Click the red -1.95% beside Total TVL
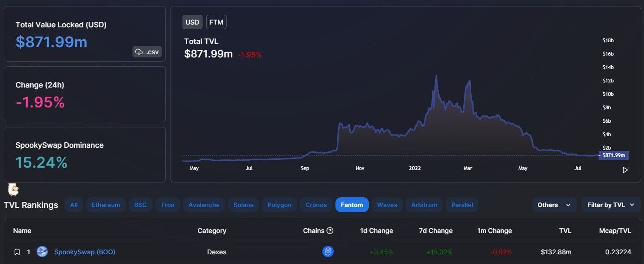 click(x=250, y=55)
